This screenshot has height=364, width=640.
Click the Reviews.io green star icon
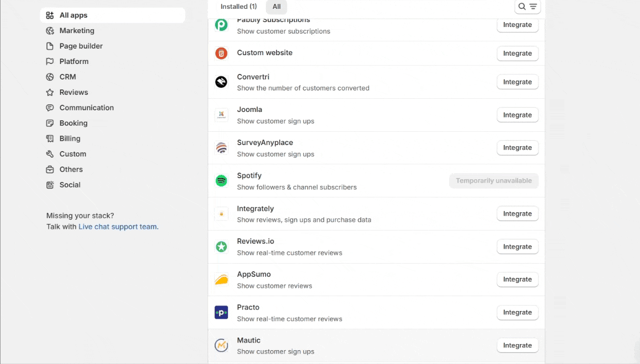tap(221, 247)
